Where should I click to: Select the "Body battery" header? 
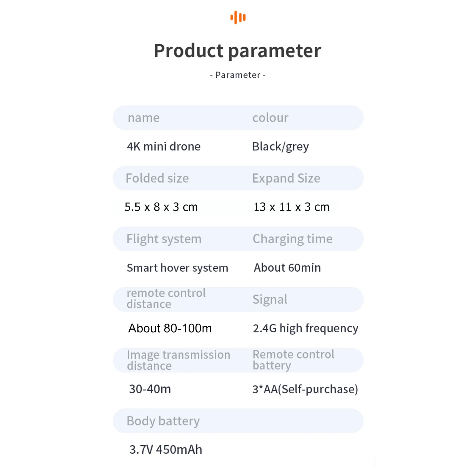(163, 421)
